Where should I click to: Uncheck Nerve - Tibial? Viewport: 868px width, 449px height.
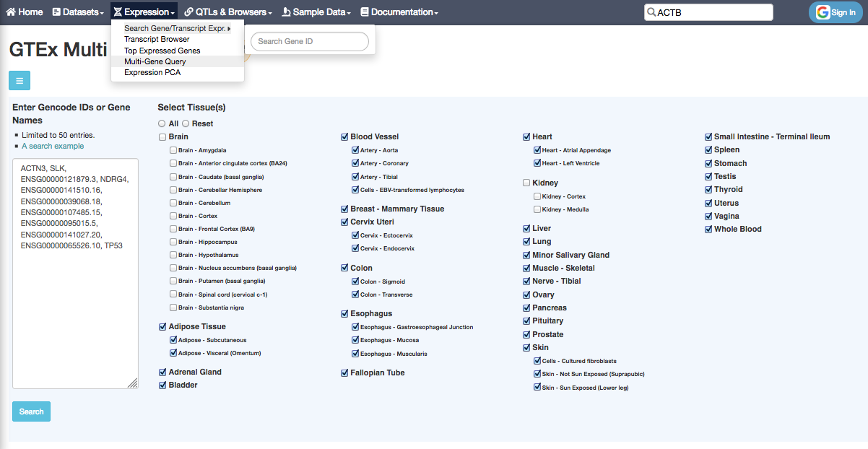point(526,281)
